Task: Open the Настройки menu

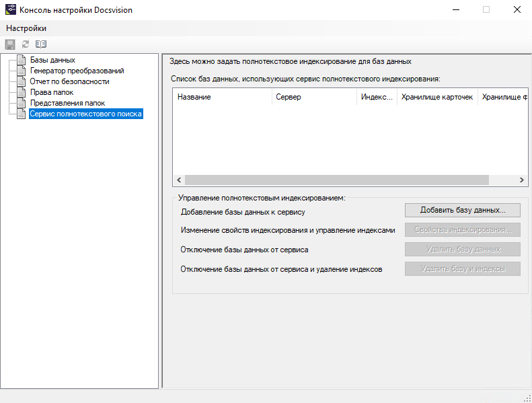Action: coord(26,28)
